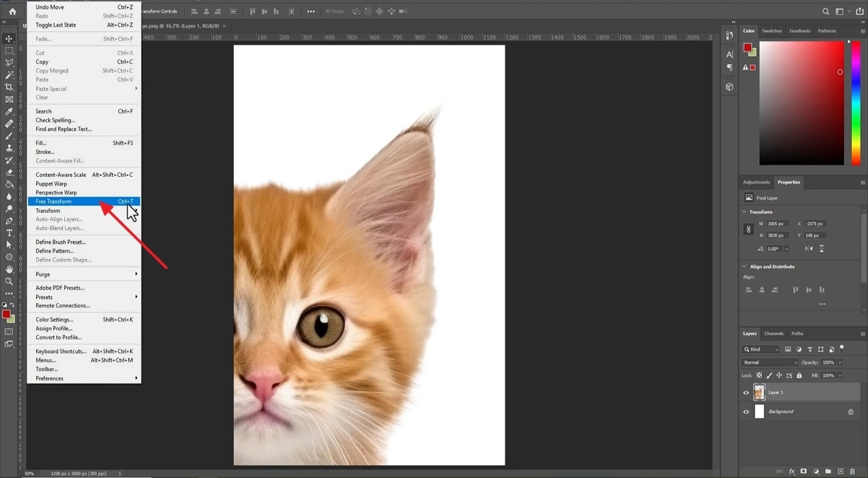
Task: Add layer style with fx icon
Action: coord(792,471)
